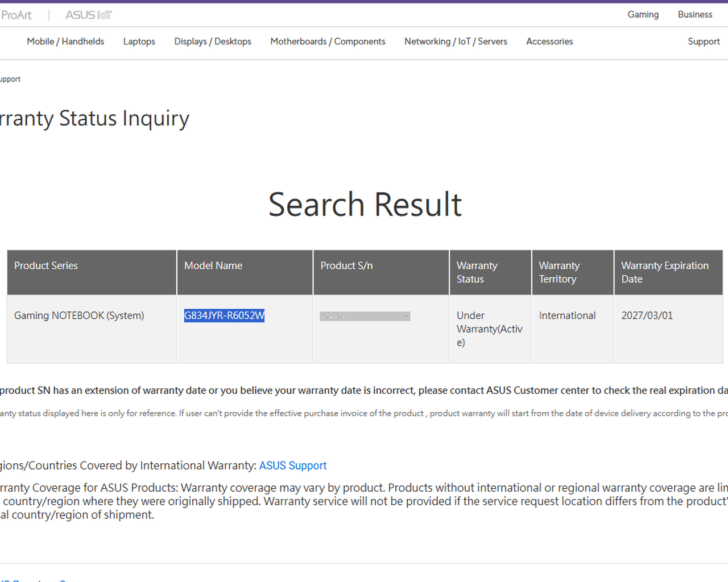Click the masked Product S/n value
Image resolution: width=728 pixels, height=582 pixels.
click(365, 316)
